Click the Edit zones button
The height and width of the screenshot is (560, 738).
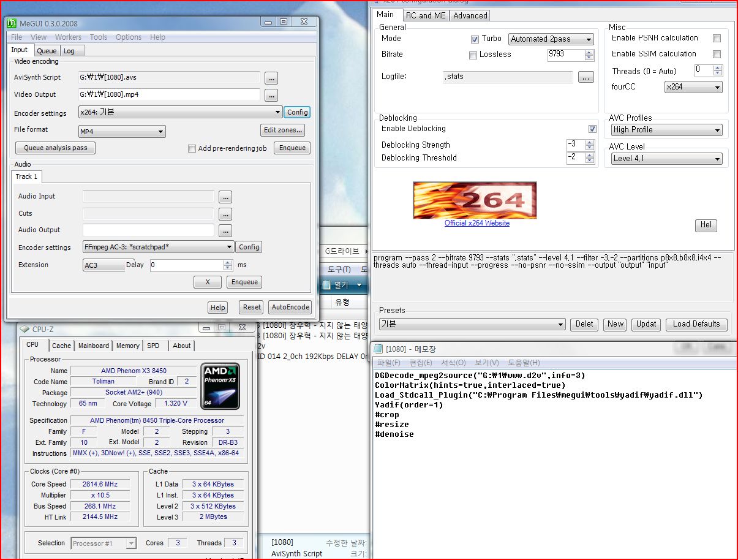(282, 130)
